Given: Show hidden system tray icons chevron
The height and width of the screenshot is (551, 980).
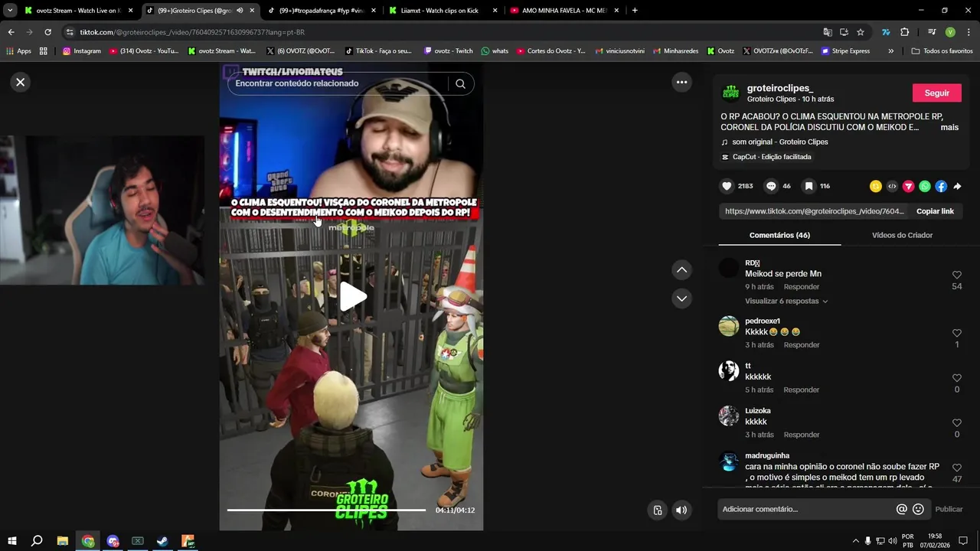Looking at the screenshot, I should click(x=855, y=541).
